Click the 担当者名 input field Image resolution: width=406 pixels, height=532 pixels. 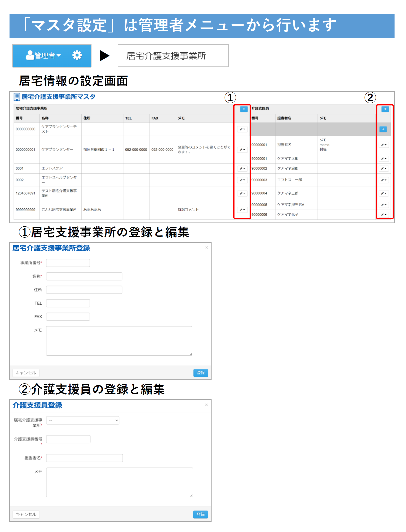click(x=84, y=458)
